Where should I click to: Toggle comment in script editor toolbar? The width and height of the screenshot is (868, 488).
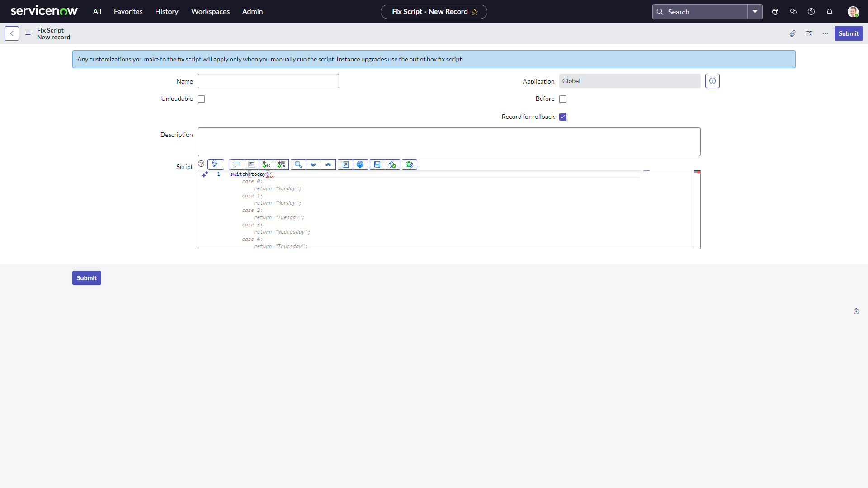(x=236, y=164)
